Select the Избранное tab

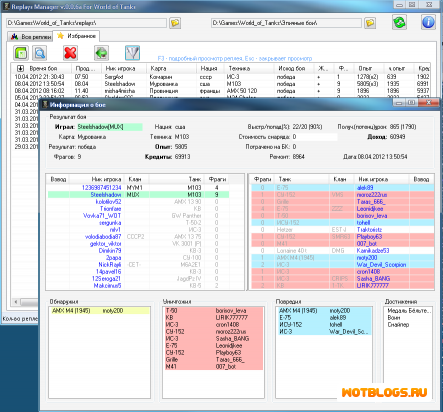pyautogui.click(x=76, y=36)
